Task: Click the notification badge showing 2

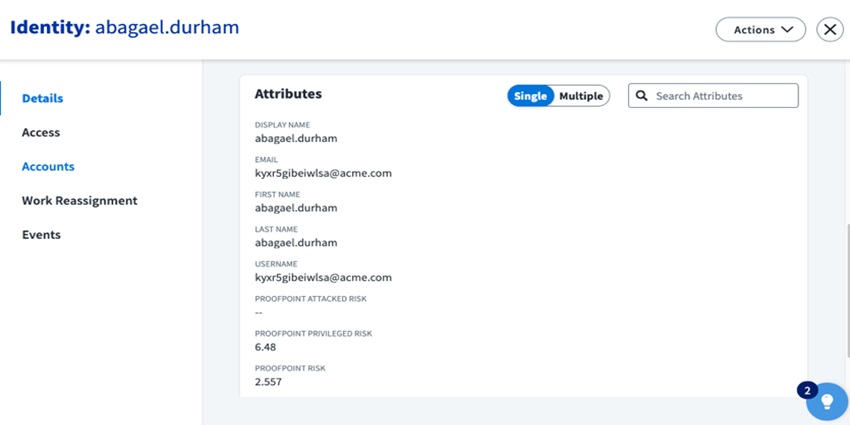Action: (807, 389)
